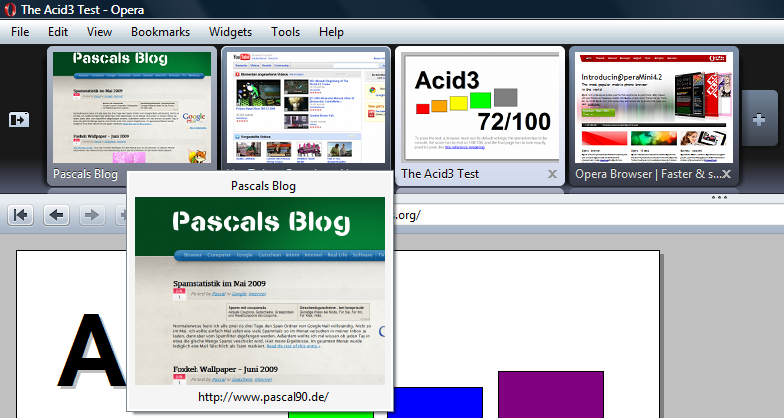Click the Rewind navigation button

coord(22,215)
